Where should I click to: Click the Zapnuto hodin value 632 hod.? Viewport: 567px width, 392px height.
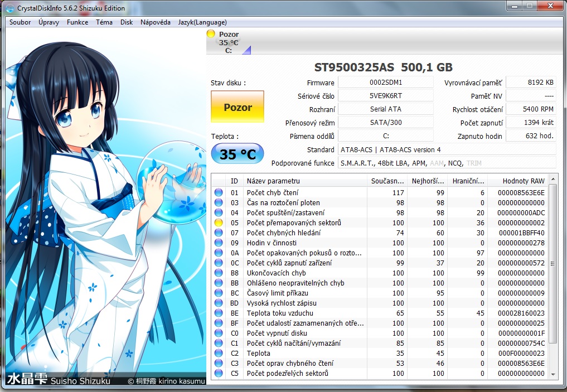point(531,136)
